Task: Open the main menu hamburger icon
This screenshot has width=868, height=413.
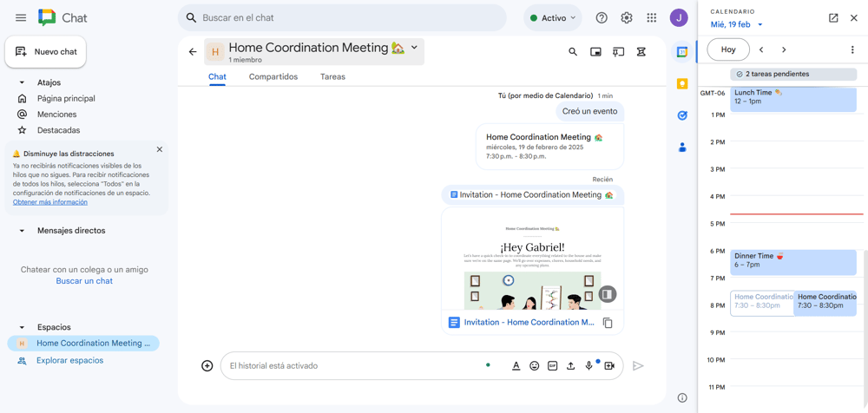Action: 21,17
